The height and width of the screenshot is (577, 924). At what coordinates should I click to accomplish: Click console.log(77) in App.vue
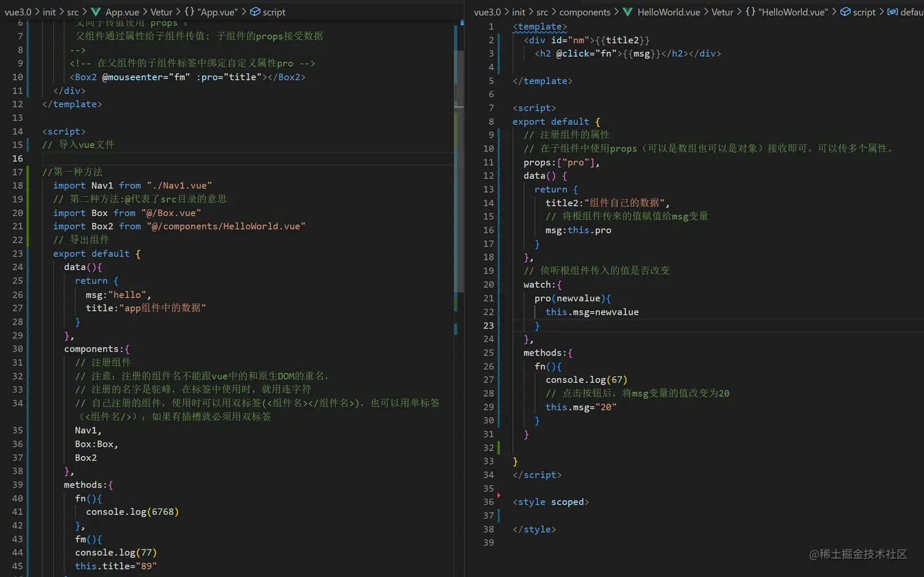click(x=116, y=553)
